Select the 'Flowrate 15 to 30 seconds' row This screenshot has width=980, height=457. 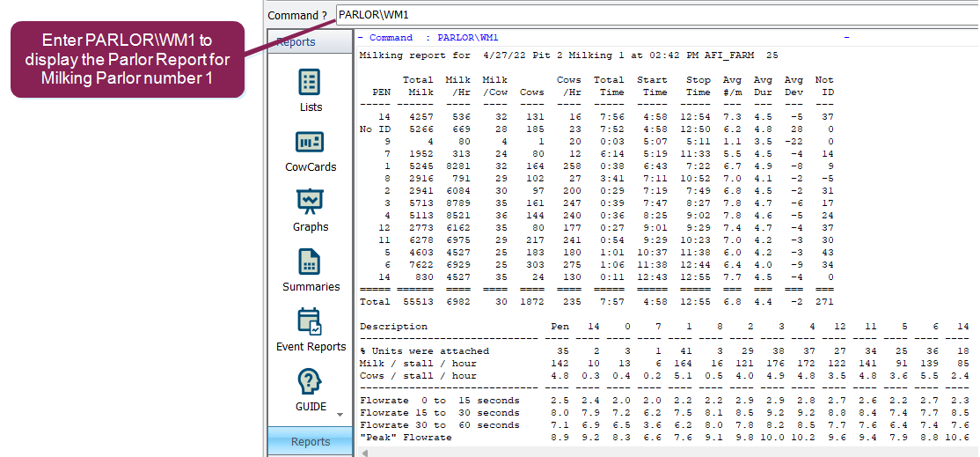click(x=439, y=413)
